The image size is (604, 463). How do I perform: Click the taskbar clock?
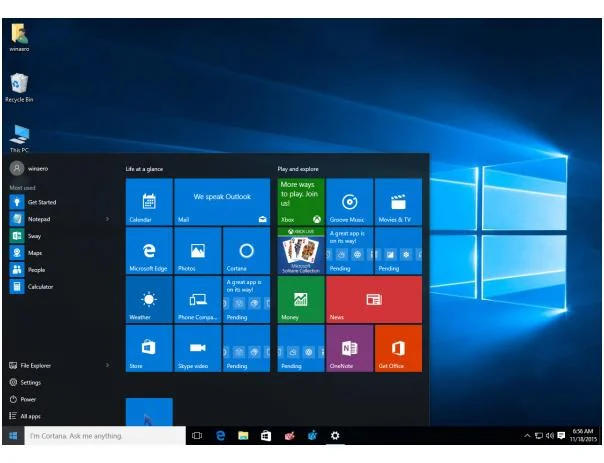583,435
